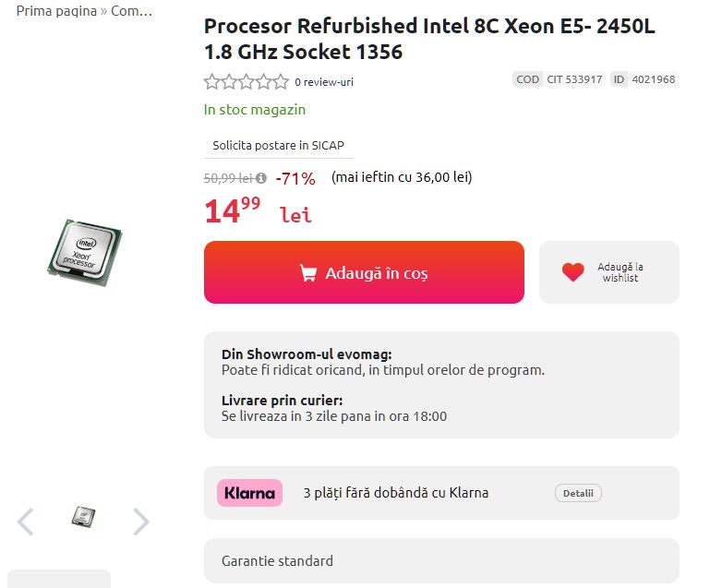
Task: Enlarge the main Intel Xeon product image
Action: click(85, 251)
